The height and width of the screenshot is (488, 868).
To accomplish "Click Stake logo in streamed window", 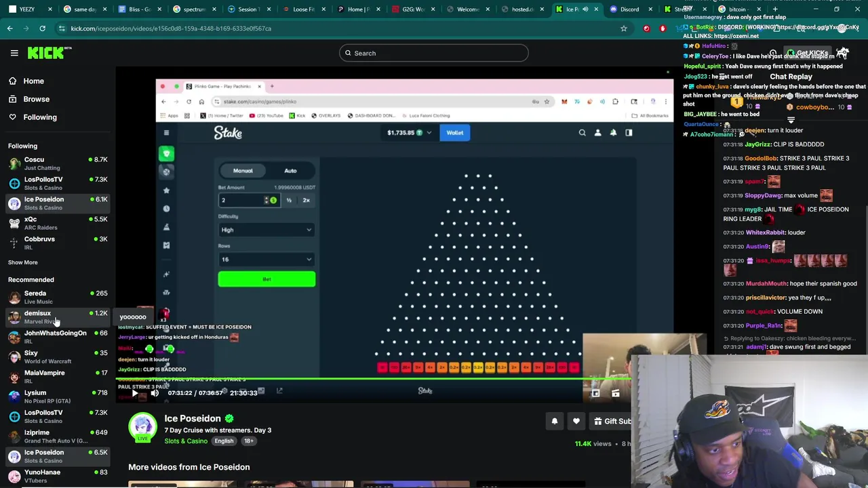I will point(228,133).
